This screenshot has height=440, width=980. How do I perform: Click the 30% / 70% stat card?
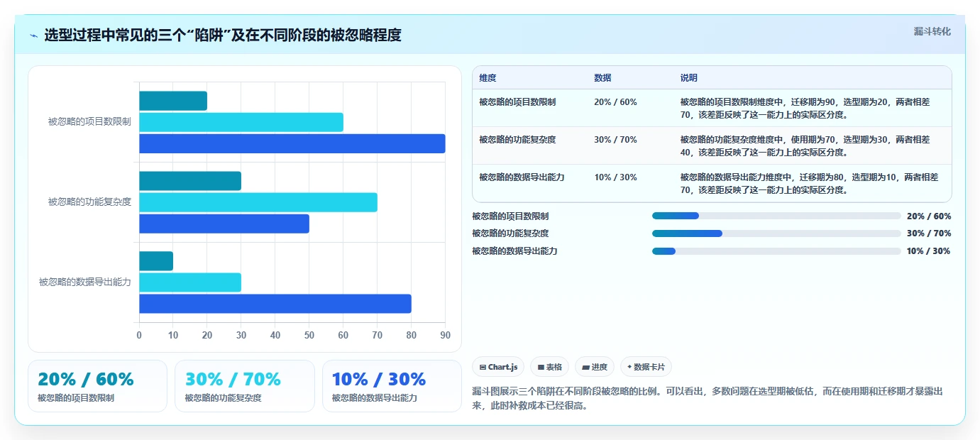point(244,386)
